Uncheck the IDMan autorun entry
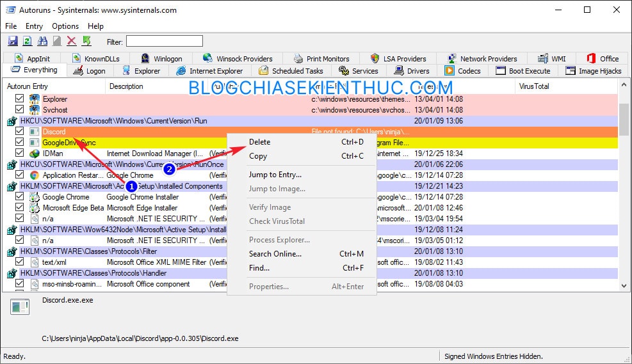Image resolution: width=632 pixels, height=364 pixels. (x=19, y=153)
